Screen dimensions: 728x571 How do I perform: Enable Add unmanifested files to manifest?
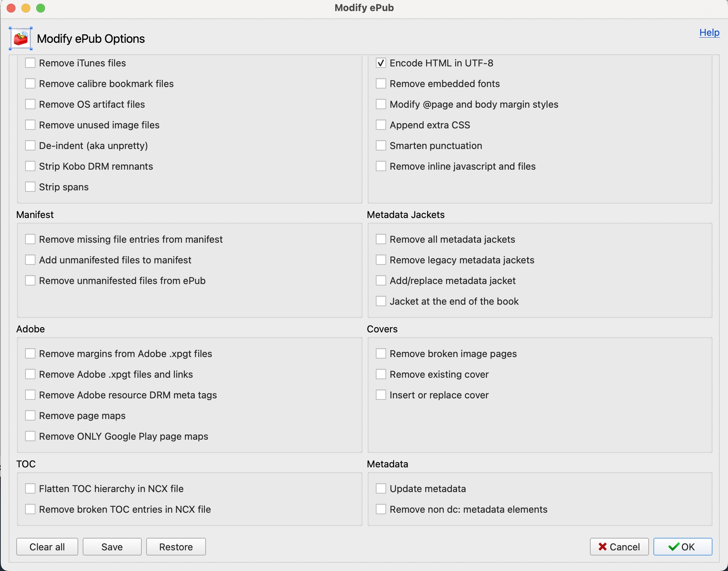click(x=30, y=260)
